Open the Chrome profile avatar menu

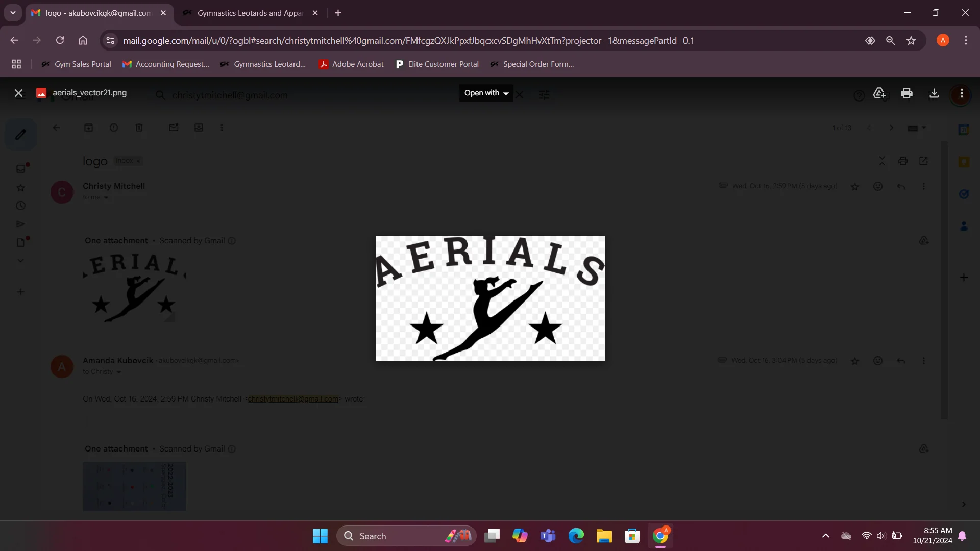943,40
